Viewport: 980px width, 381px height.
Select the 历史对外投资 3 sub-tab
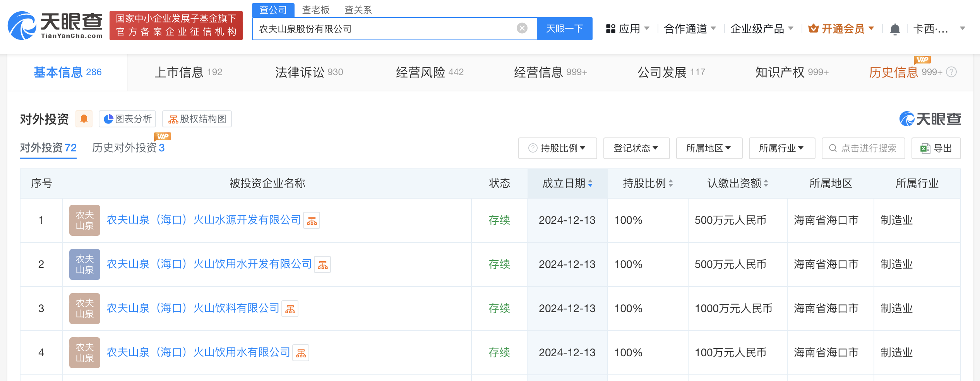[x=128, y=148]
